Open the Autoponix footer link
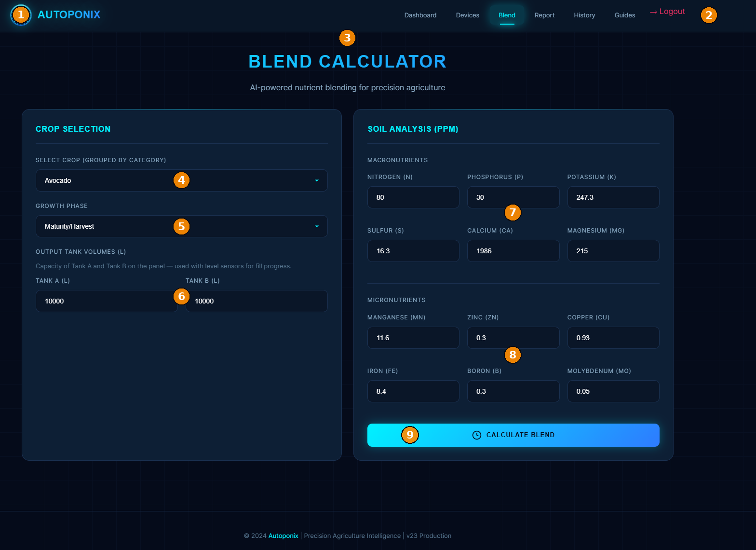The width and height of the screenshot is (756, 550). [x=283, y=536]
